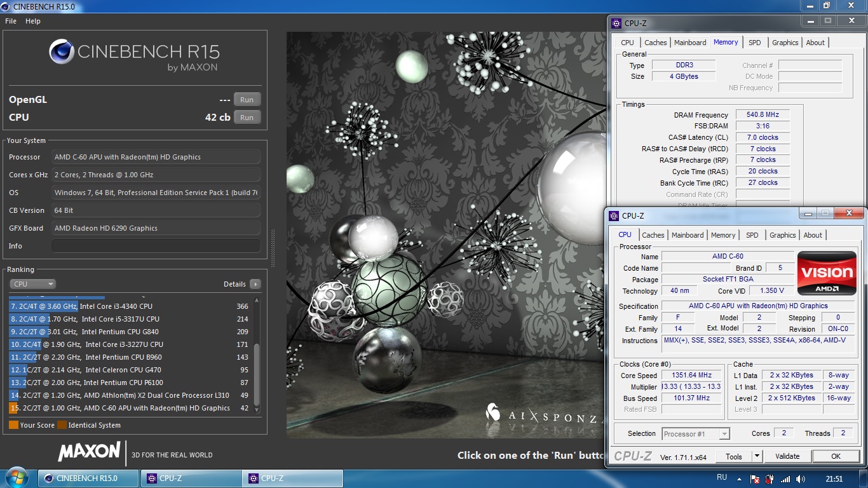Click the CAS# Latency 7.0 clocks value
Viewport: 868px width, 488px height.
point(763,137)
